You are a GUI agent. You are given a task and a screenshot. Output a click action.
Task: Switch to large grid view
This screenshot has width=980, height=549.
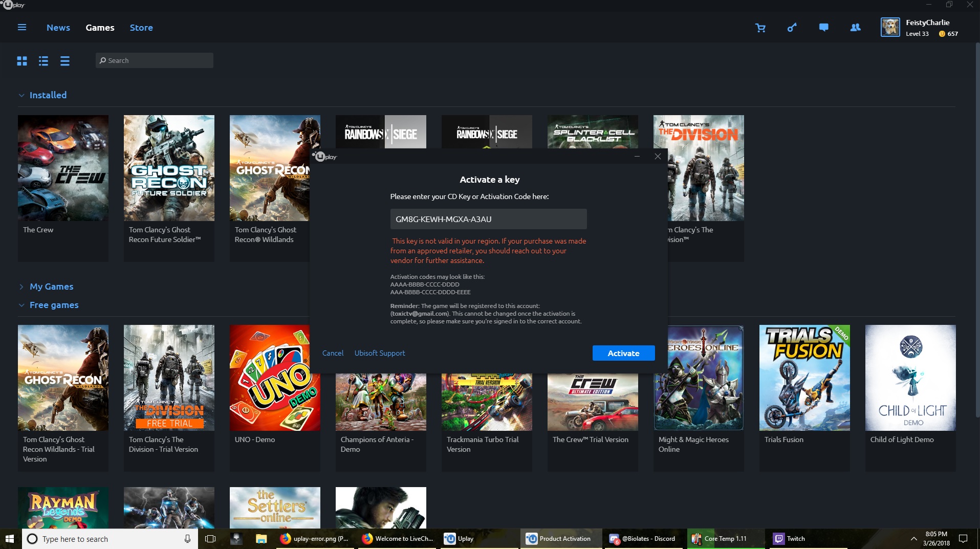point(22,61)
